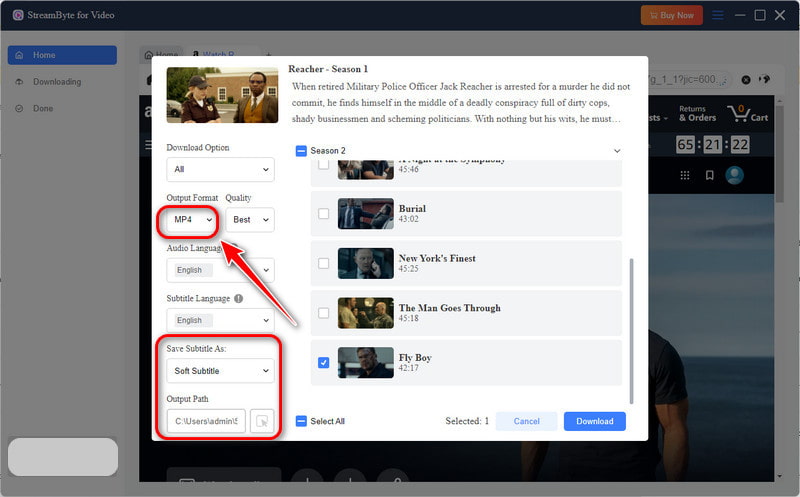Click the Downloading cloud icon in sidebar
The height and width of the screenshot is (497, 800).
[x=19, y=82]
